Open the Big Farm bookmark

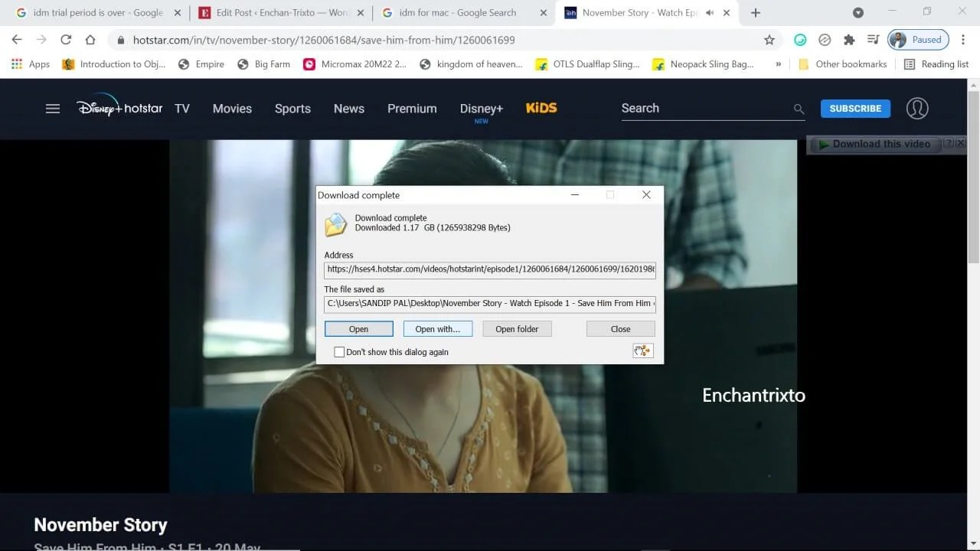pos(263,64)
